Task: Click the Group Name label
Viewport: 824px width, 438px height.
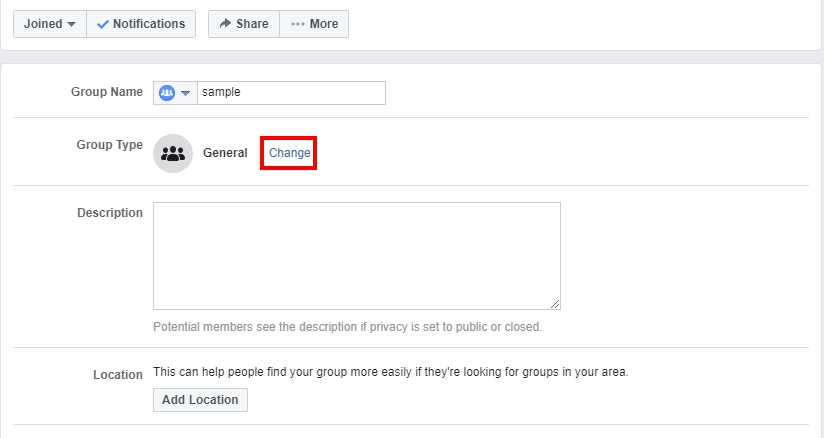Action: pos(107,92)
